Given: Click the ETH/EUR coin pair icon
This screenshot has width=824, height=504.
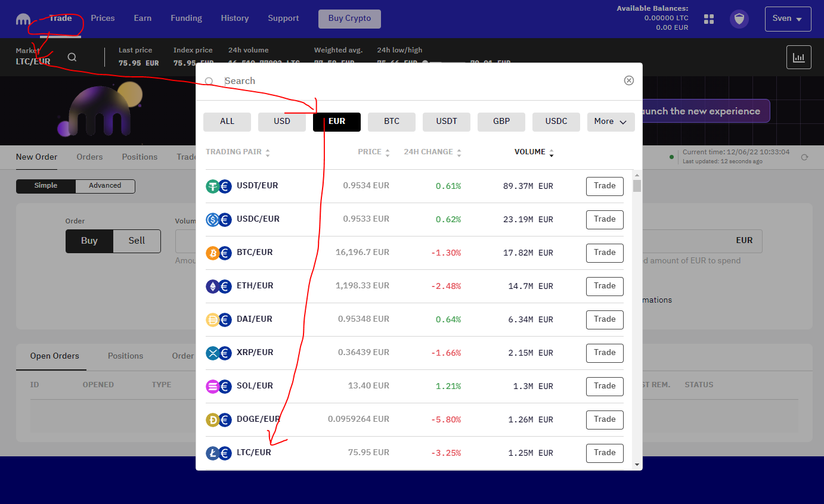Looking at the screenshot, I should pos(219,287).
